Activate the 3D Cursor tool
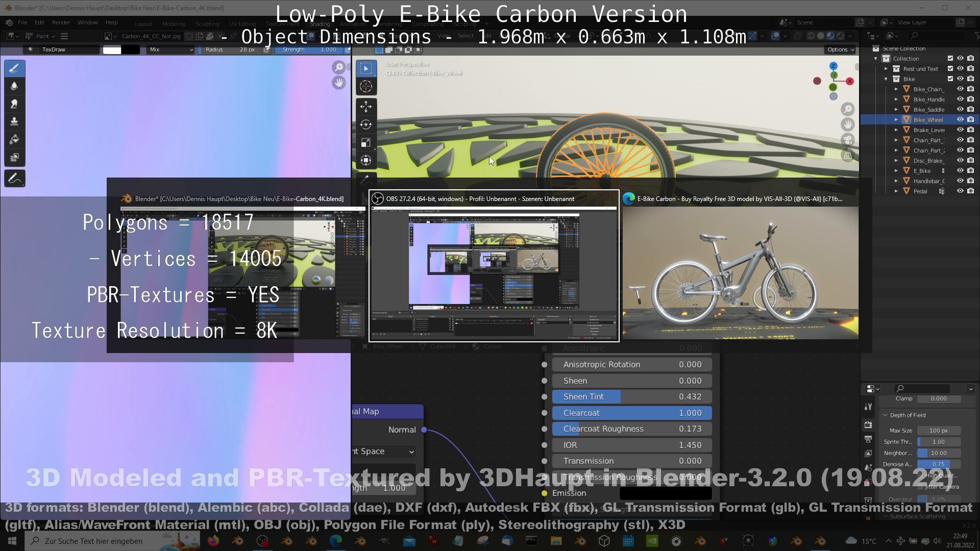This screenshot has width=980, height=551. pos(366,86)
